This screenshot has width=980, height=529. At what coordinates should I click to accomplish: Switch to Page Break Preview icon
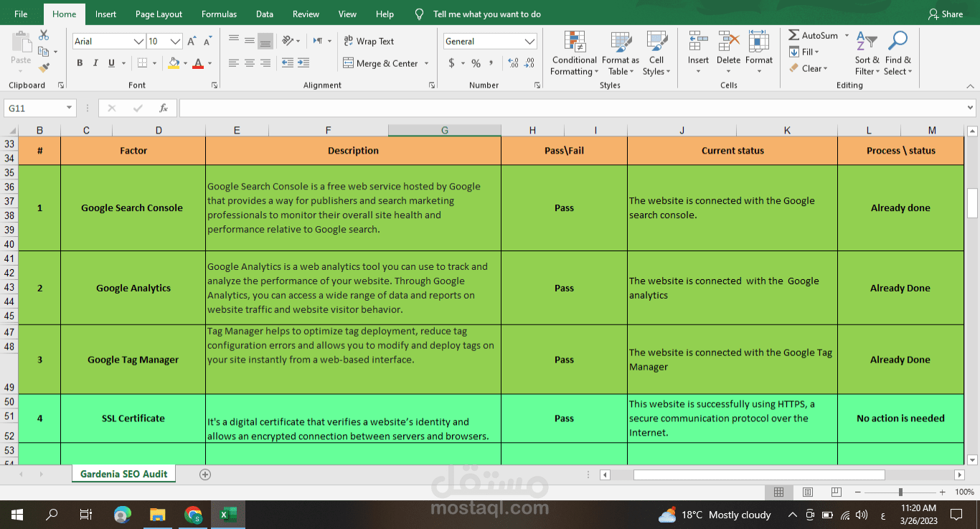click(836, 492)
